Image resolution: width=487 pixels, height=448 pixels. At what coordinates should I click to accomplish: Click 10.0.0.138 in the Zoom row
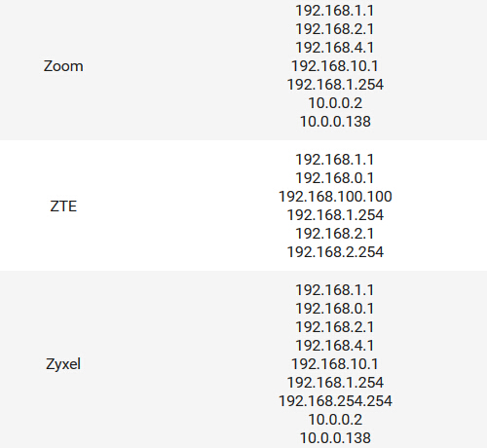(x=335, y=122)
